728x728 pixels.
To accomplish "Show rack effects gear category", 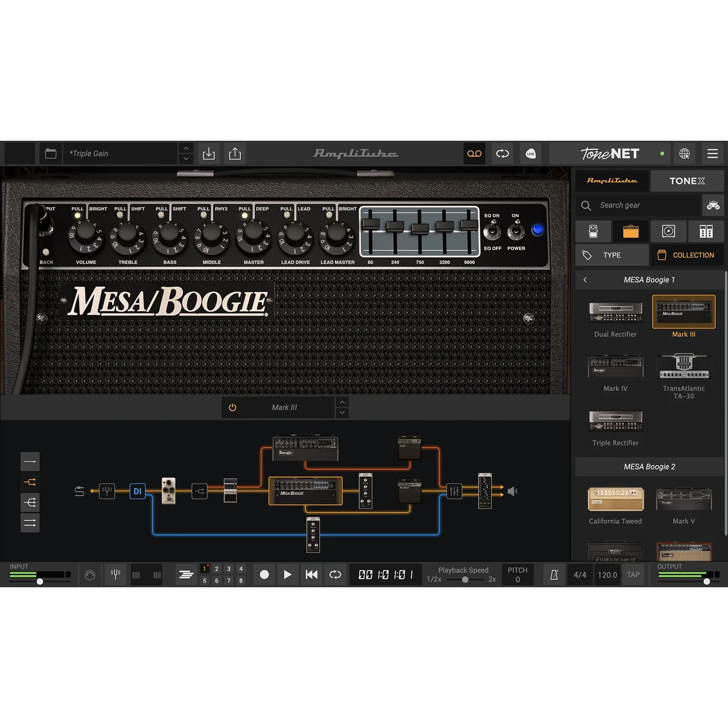I will [706, 232].
